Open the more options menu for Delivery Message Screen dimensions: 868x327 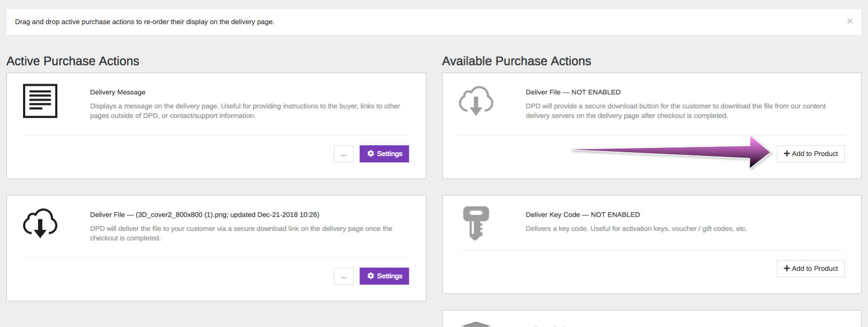[x=343, y=154]
